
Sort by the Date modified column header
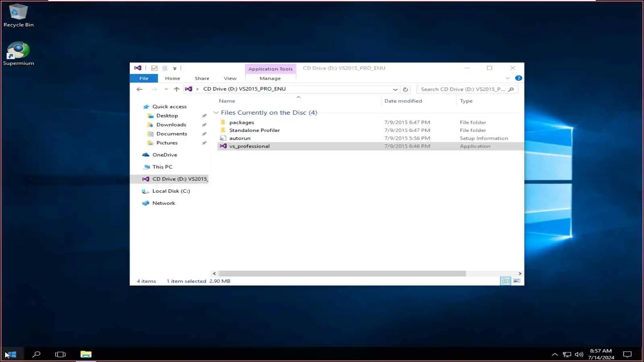pyautogui.click(x=403, y=101)
